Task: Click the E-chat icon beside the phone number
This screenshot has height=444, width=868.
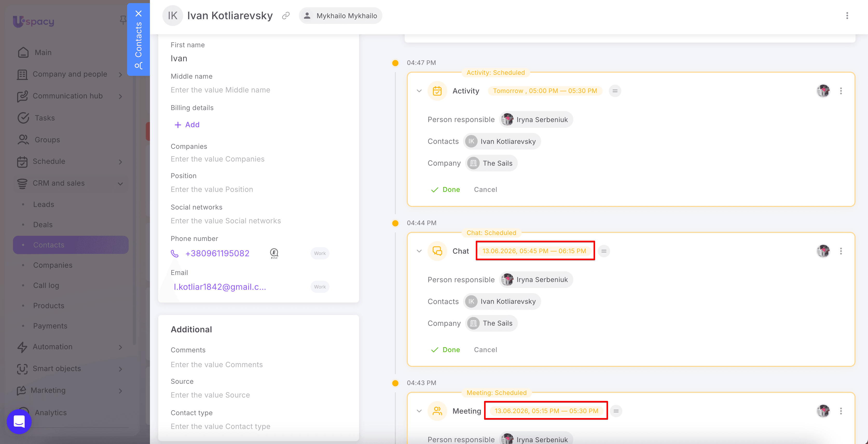Action: (x=274, y=253)
